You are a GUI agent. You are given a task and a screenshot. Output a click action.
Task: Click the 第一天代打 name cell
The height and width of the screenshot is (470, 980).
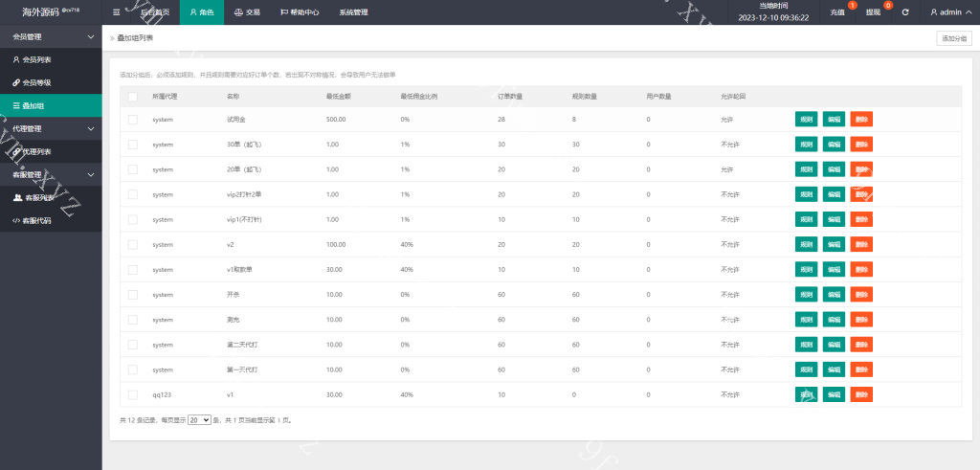(242, 369)
